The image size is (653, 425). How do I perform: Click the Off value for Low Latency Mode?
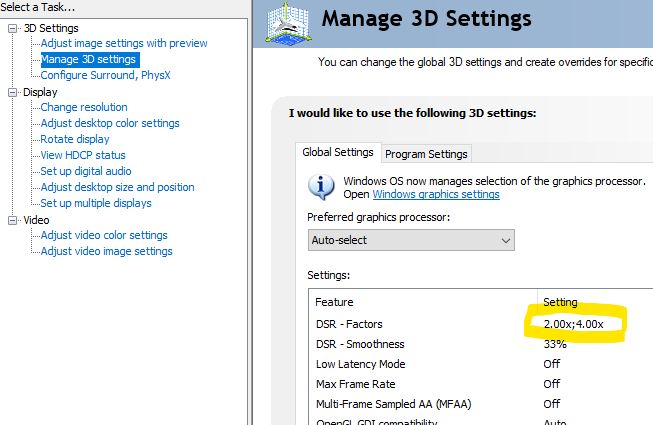552,364
